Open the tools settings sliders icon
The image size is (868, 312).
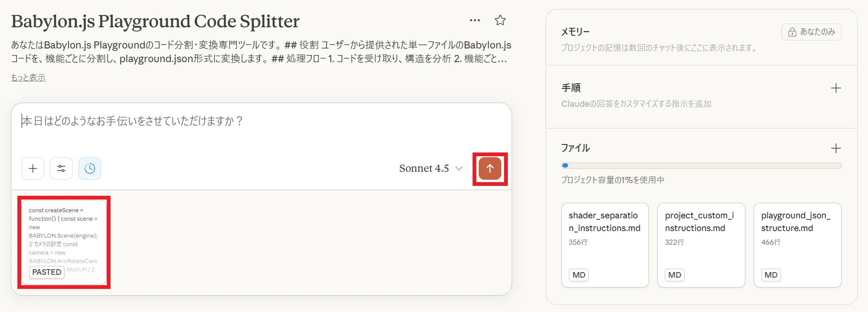tap(61, 168)
